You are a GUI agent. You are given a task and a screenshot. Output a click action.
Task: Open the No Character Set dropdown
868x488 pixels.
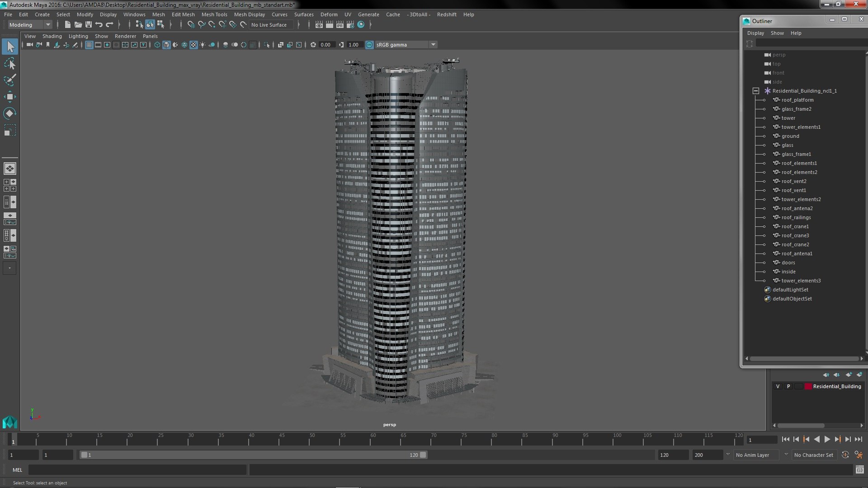[x=814, y=455]
